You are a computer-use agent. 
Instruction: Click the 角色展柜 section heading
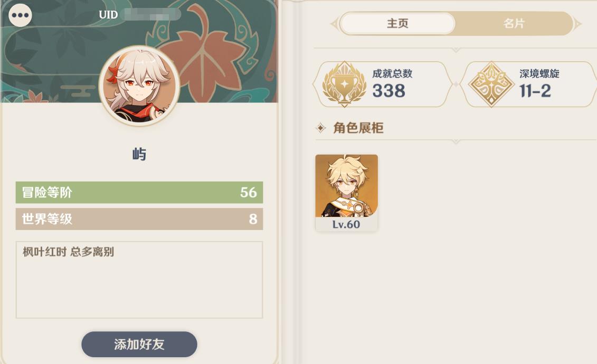[x=358, y=128]
